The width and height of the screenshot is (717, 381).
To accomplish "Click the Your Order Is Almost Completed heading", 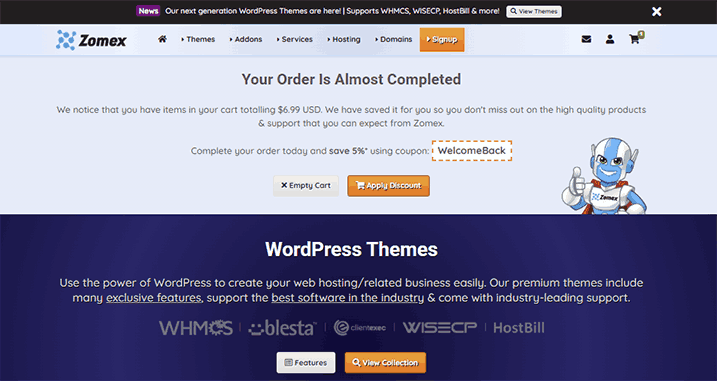I will click(x=351, y=79).
